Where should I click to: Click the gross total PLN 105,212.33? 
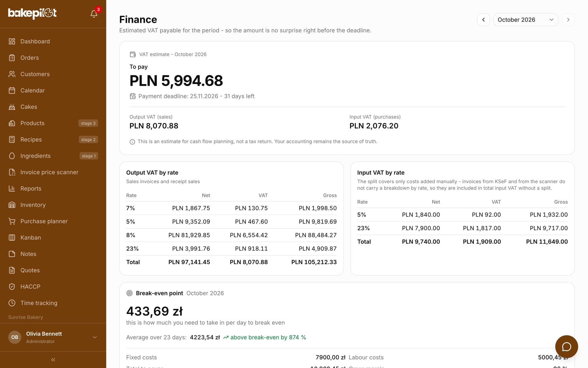click(314, 262)
